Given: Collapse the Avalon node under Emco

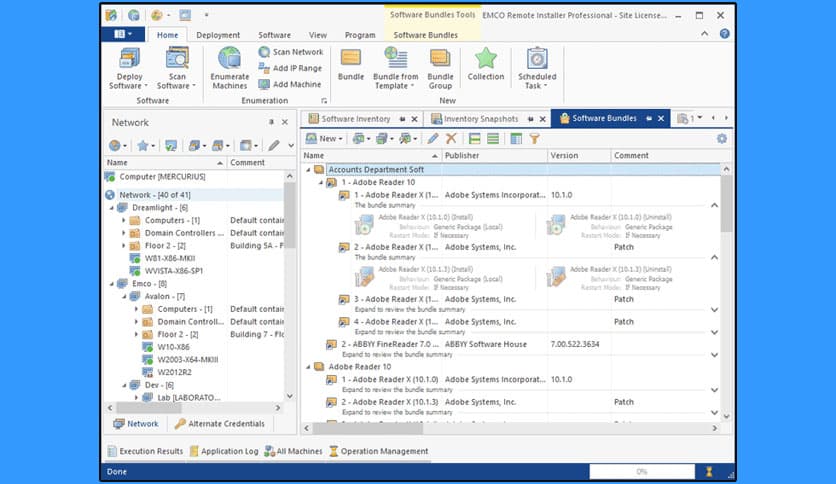Looking at the screenshot, I should [124, 296].
